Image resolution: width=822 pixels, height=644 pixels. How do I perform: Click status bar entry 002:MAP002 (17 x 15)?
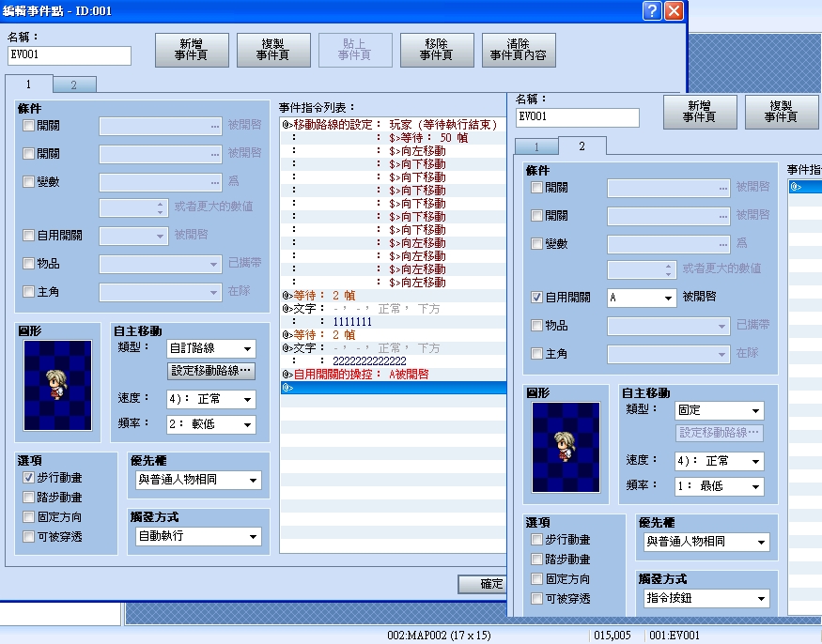[439, 636]
